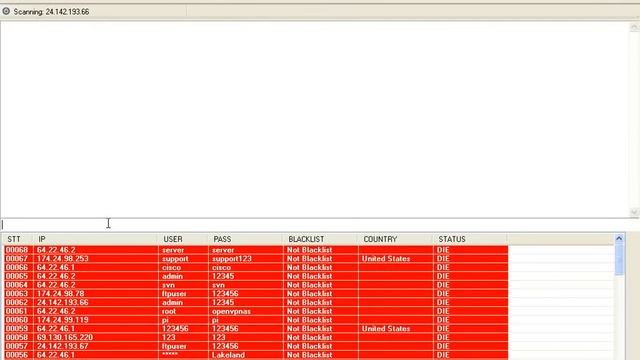Image resolution: width=640 pixels, height=360 pixels.
Task: Click the results list scrollbar thumb
Action: pyautogui.click(x=619, y=260)
